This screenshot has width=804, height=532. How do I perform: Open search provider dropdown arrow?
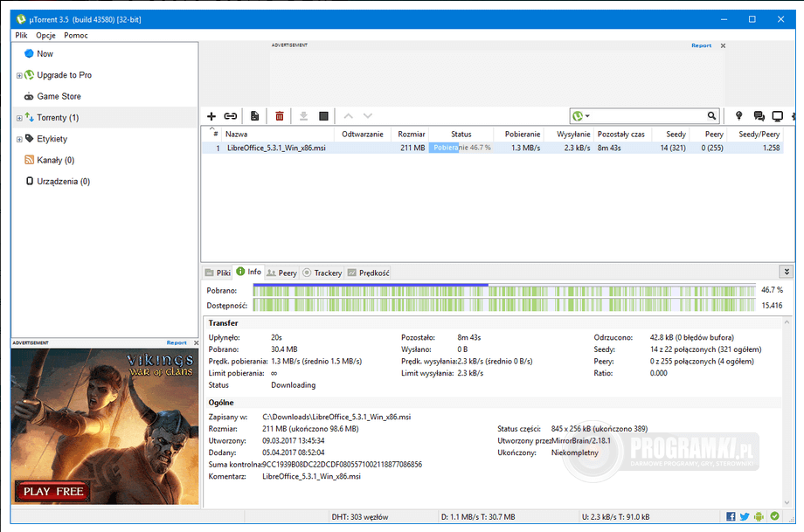click(587, 116)
